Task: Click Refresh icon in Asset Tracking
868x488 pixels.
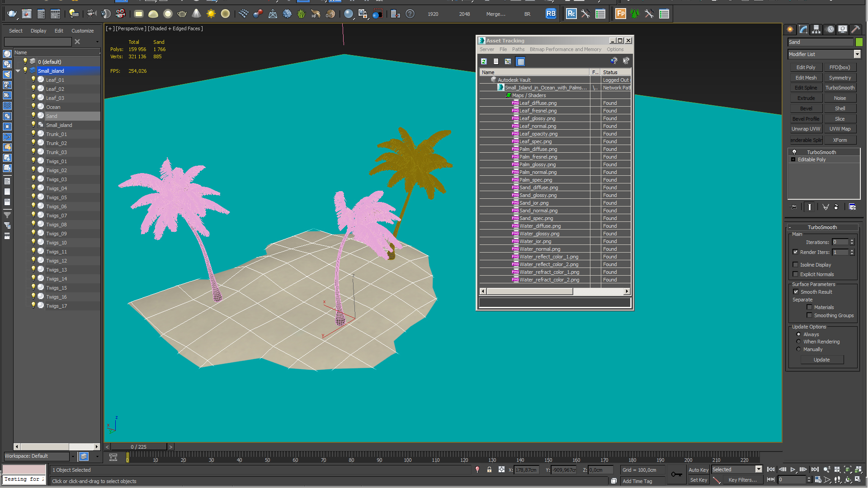Action: (x=484, y=61)
